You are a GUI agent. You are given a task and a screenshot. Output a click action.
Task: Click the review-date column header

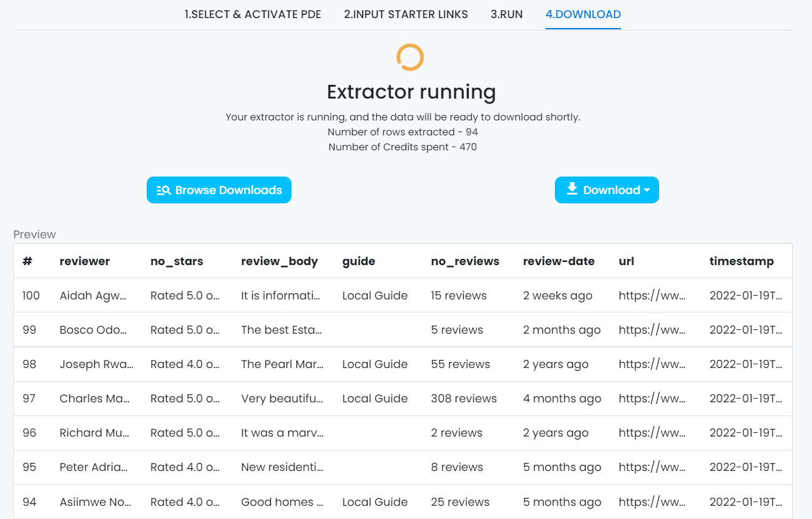[x=559, y=261]
